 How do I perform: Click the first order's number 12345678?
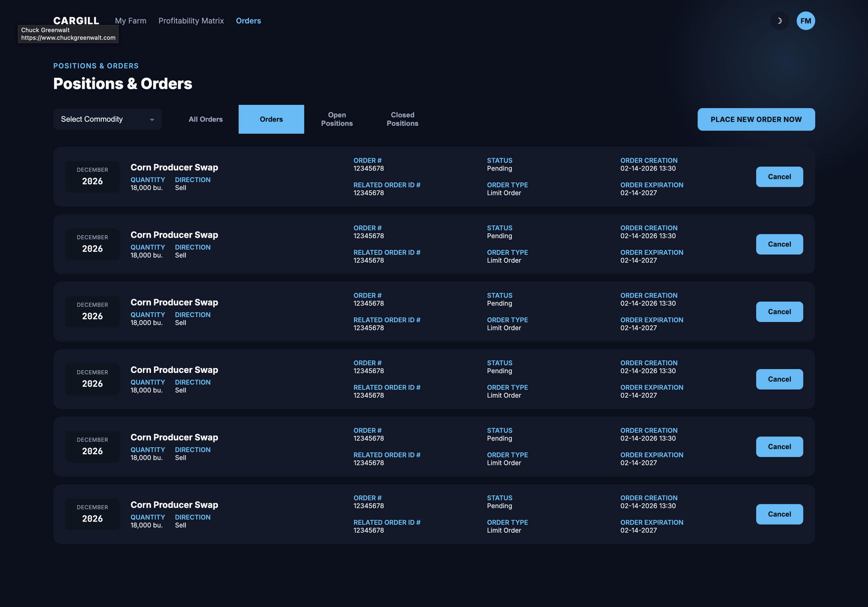369,168
